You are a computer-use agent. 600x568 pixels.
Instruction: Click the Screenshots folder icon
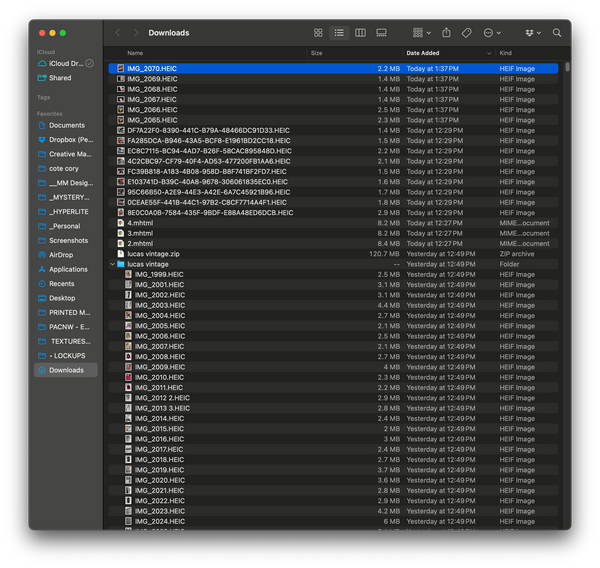coord(42,240)
